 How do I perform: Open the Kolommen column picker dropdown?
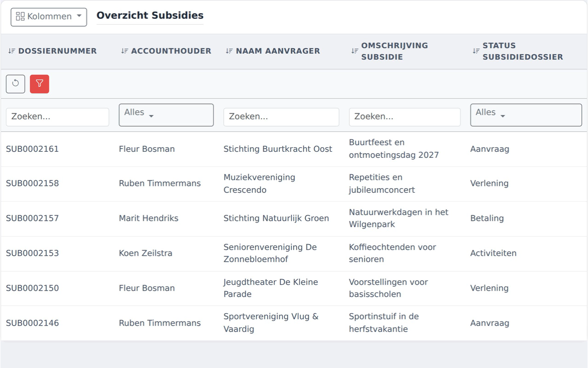(x=49, y=17)
